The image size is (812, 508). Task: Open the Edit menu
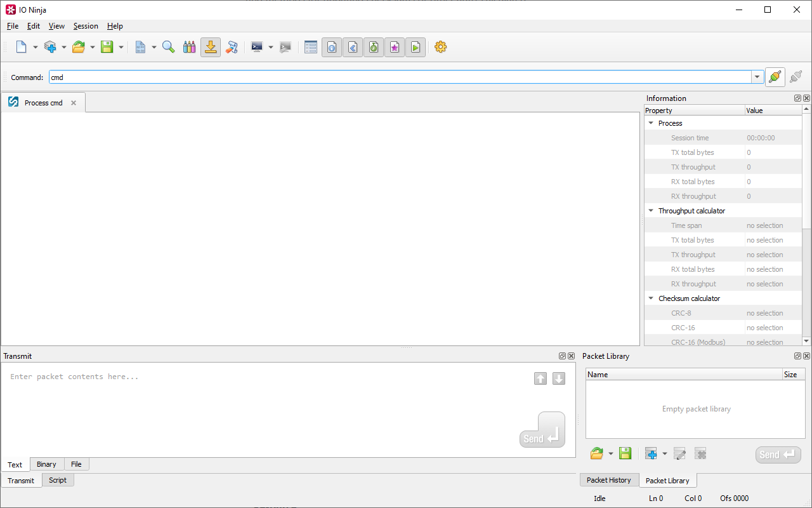(x=34, y=26)
